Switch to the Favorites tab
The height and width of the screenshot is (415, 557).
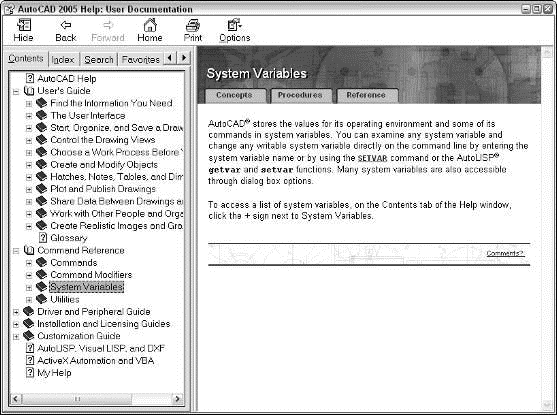pyautogui.click(x=140, y=60)
